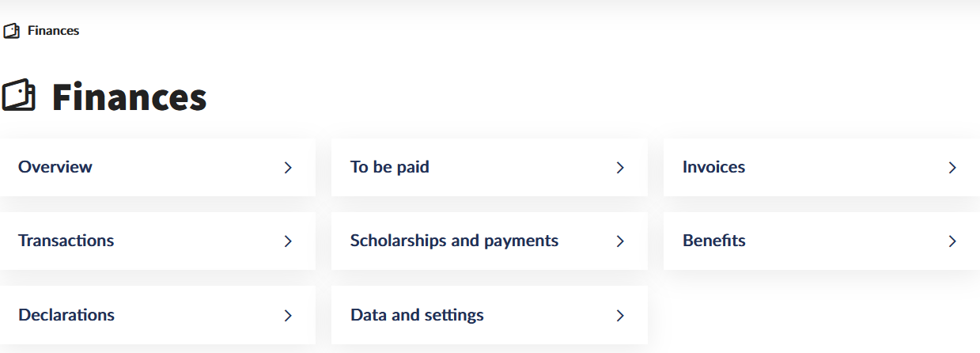Open Scholarships and payments
This screenshot has width=980, height=353.
(454, 241)
